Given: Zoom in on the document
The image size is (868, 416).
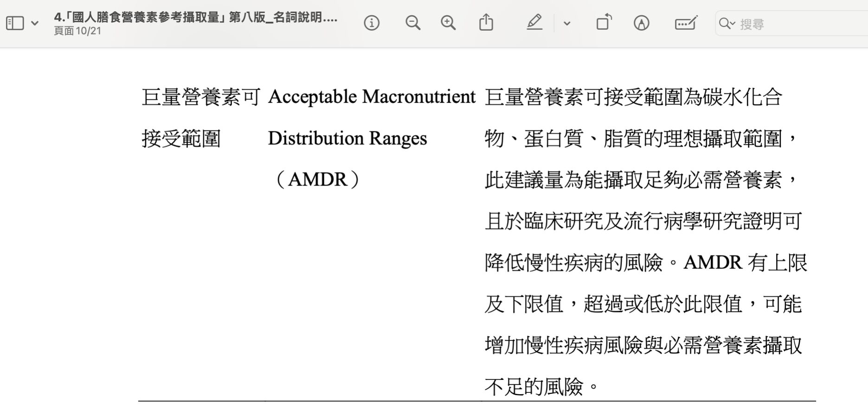Looking at the screenshot, I should point(448,23).
